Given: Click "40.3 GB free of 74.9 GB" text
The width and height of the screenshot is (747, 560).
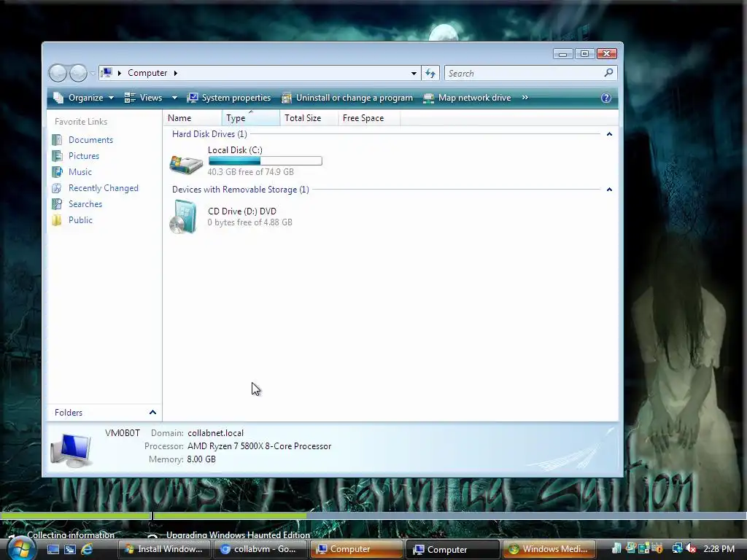Looking at the screenshot, I should point(251,172).
